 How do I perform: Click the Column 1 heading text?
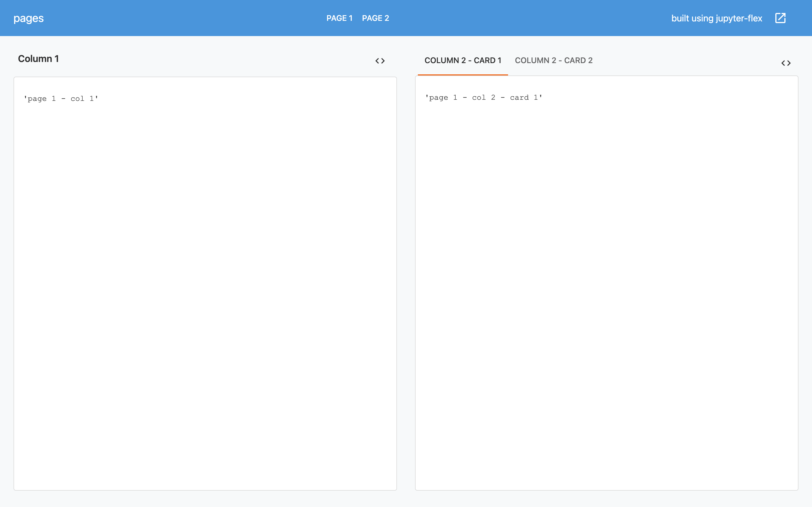click(38, 59)
